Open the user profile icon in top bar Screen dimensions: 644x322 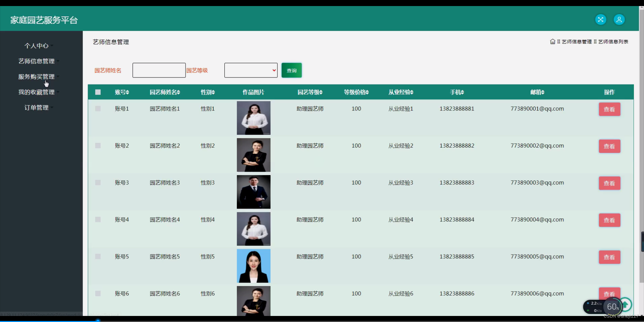click(x=619, y=19)
